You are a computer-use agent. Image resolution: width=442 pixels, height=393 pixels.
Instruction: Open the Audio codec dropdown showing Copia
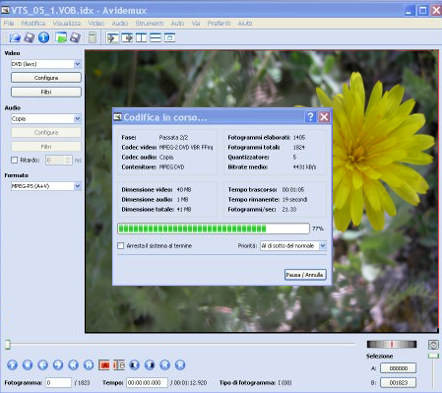(x=46, y=118)
